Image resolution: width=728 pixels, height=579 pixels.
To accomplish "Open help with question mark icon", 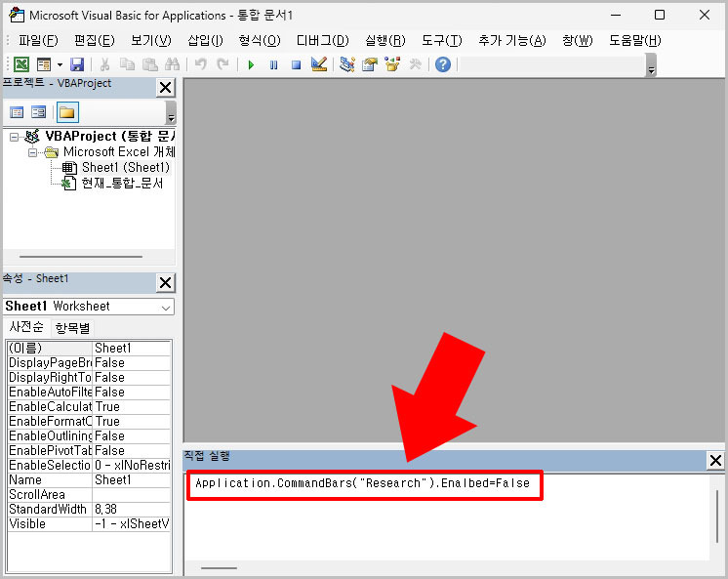I will 443,64.
